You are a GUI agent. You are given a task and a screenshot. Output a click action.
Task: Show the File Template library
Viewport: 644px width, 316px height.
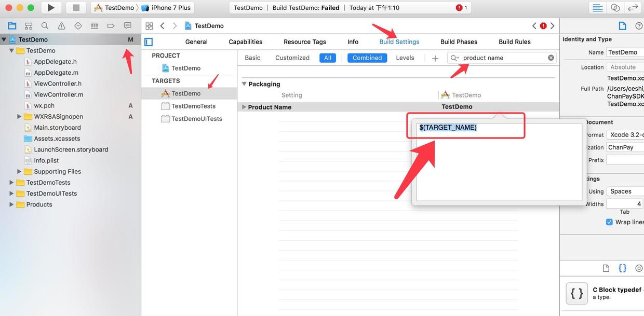606,268
